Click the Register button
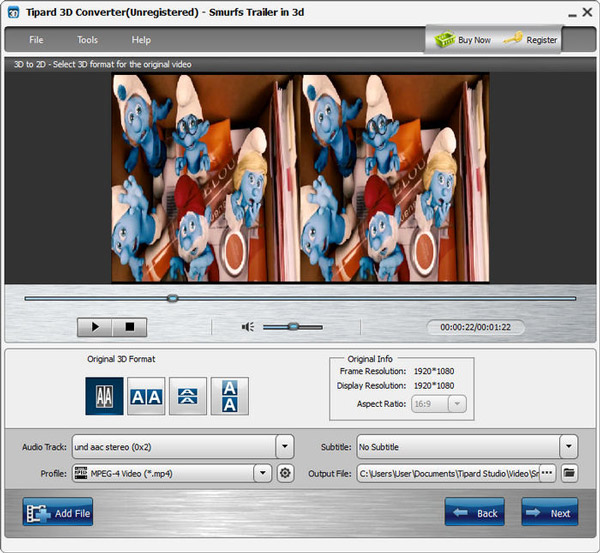The width and height of the screenshot is (600, 553). point(531,40)
